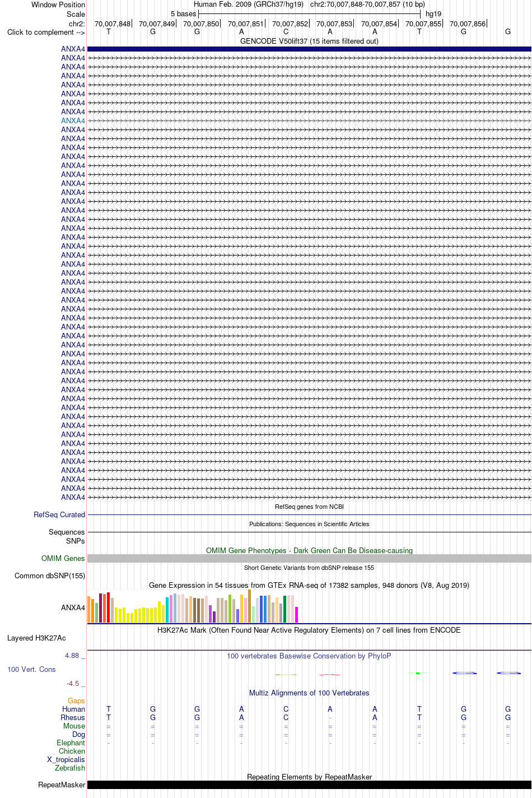The width and height of the screenshot is (532, 798).
Task: Click the 'Human Feb. 2009 (GRCh37/hg19)' assembly text
Action: pos(249,4)
